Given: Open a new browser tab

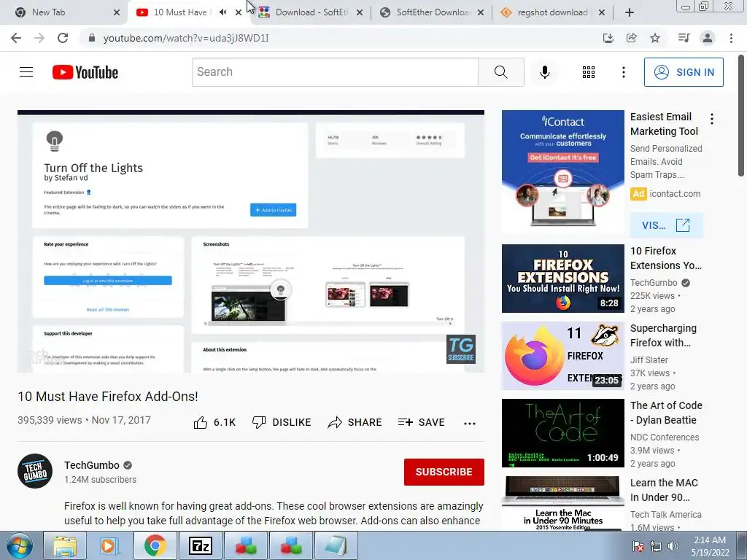Looking at the screenshot, I should click(x=630, y=12).
